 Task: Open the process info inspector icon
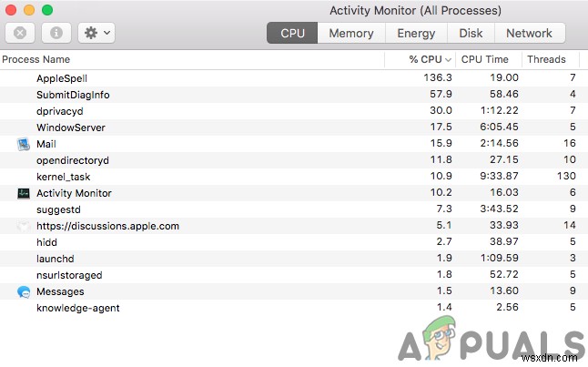tap(56, 33)
